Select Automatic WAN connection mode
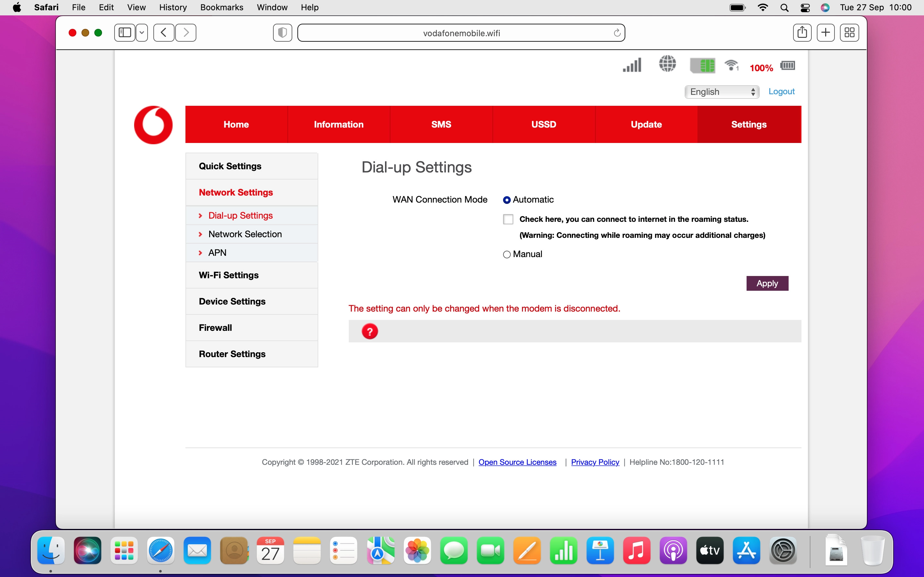 click(x=507, y=200)
